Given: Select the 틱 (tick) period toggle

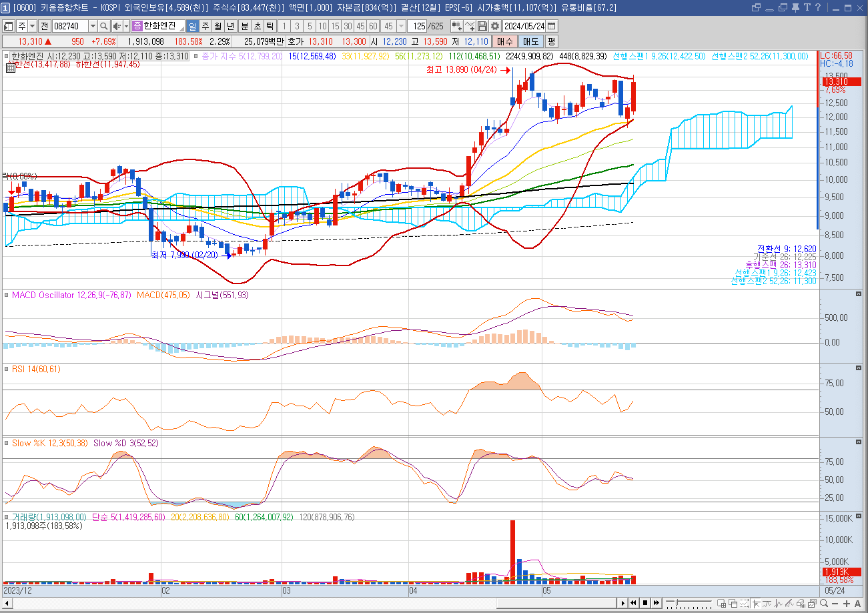Looking at the screenshot, I should [x=270, y=26].
